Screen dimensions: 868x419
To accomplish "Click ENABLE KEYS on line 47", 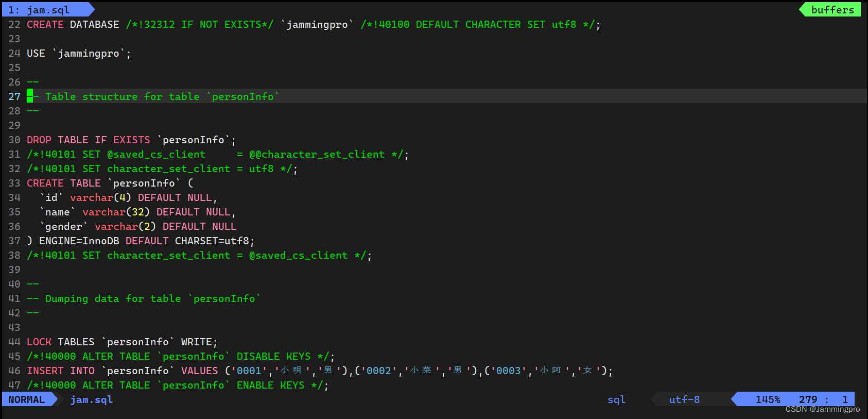I will tap(271, 385).
